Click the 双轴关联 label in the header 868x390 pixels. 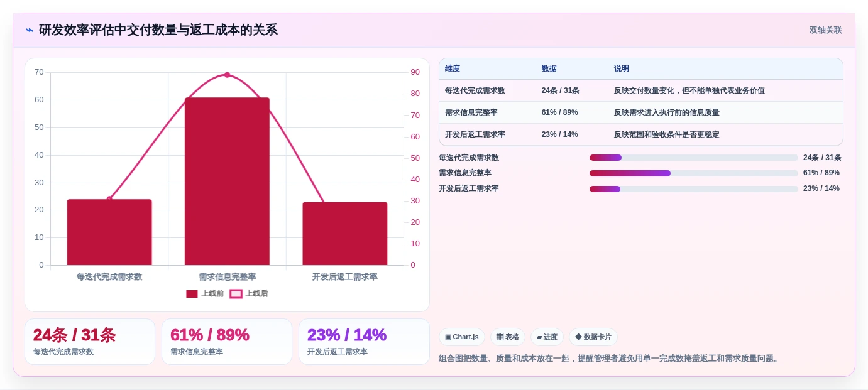825,30
